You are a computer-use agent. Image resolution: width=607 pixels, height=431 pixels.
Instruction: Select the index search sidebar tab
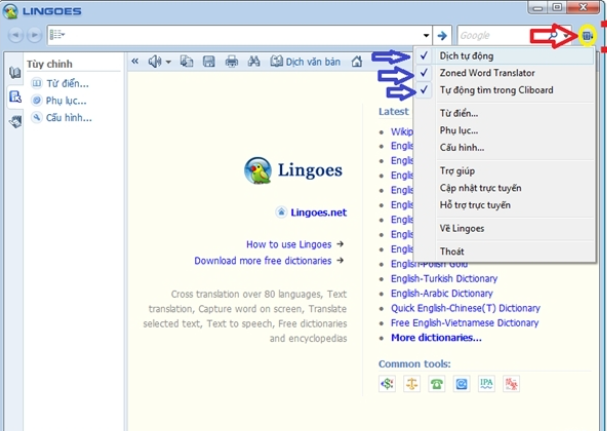(x=15, y=96)
